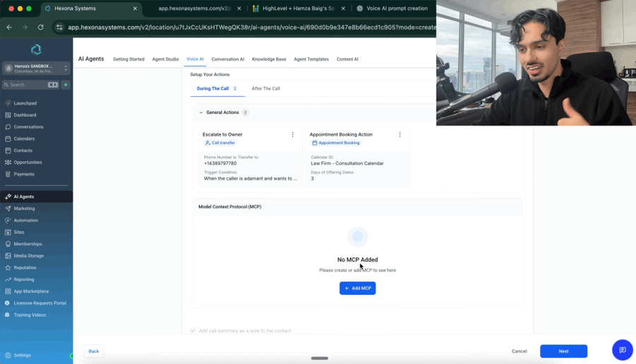Click Law Firm - Consultation Calendar text
Viewport: 636px width, 364px height.
[347, 163]
